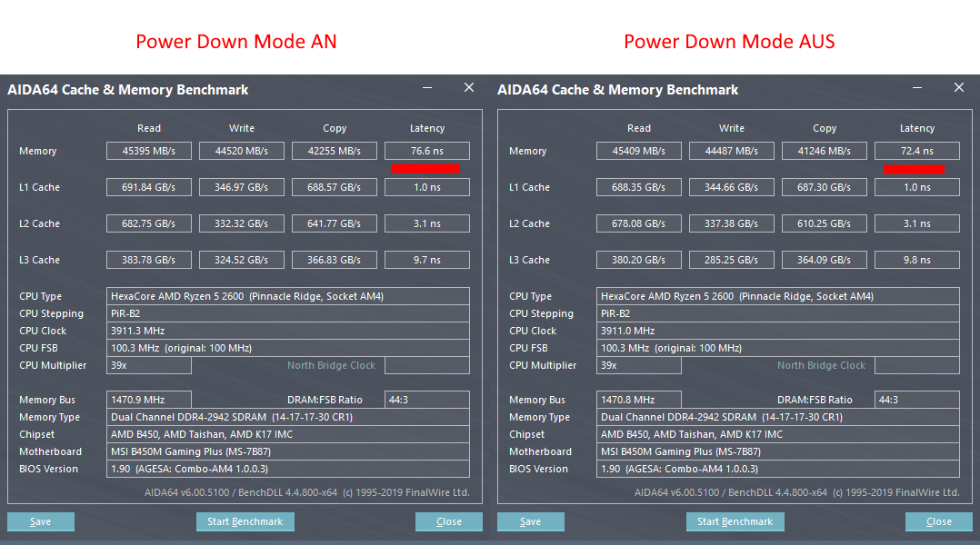Click the 380.20 GB/s L3 read value
This screenshot has width=980, height=545.
tap(639, 260)
